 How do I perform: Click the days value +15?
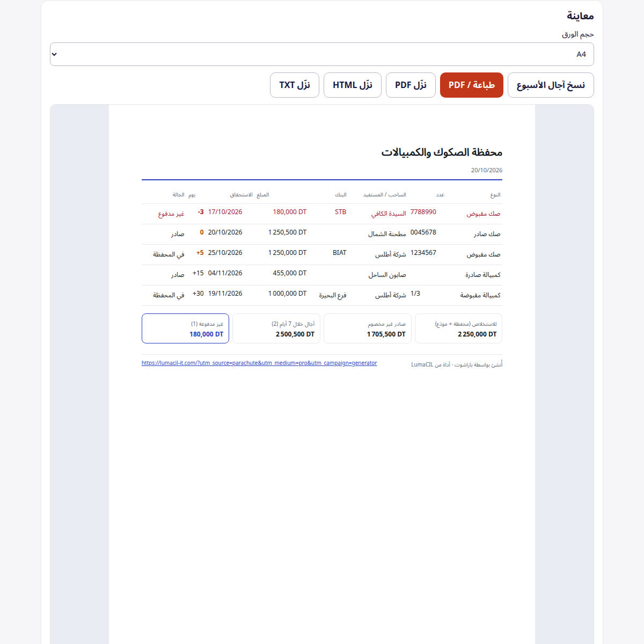(198, 273)
